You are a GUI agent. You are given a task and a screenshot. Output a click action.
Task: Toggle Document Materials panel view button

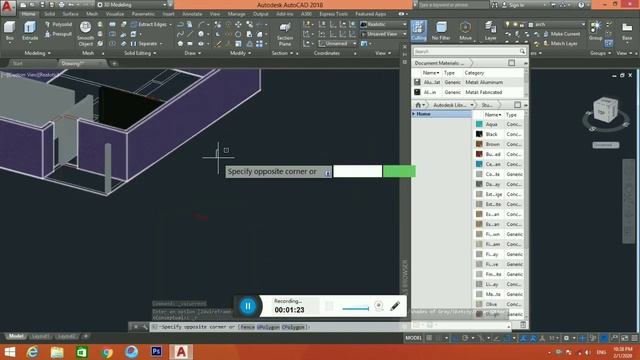click(511, 63)
